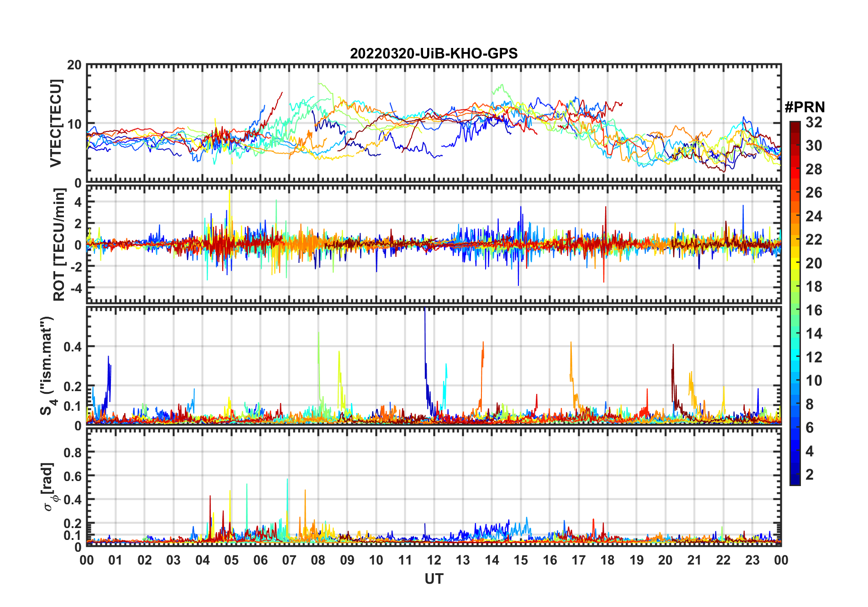
Task: Click S4 y-axis tick label 0.4
Action: click(73, 347)
